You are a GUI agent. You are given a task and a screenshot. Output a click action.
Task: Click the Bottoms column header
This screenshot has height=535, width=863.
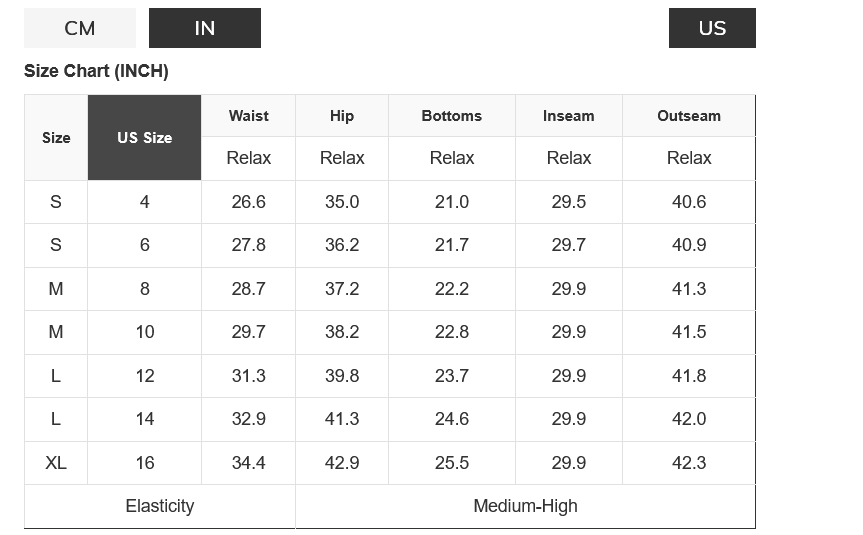click(452, 116)
